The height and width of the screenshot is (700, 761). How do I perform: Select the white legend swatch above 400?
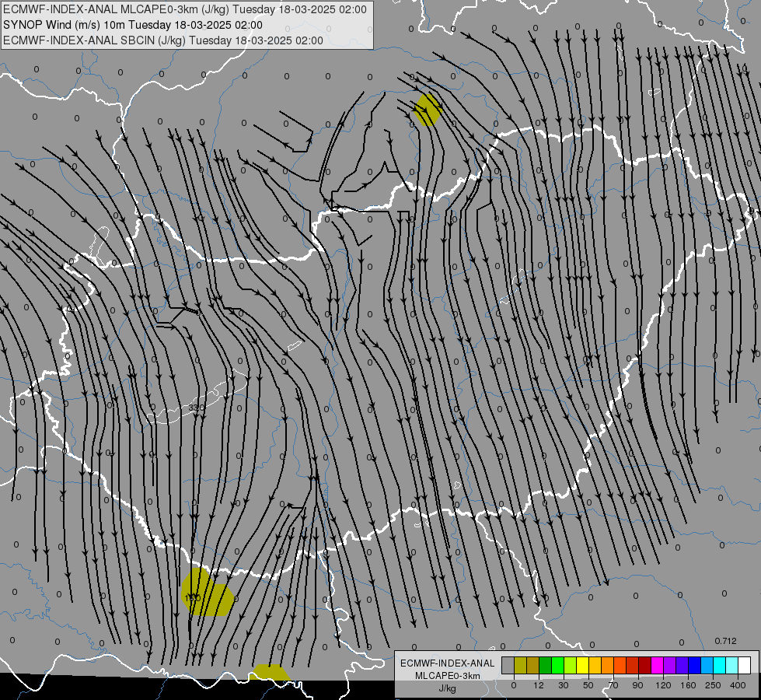click(745, 665)
